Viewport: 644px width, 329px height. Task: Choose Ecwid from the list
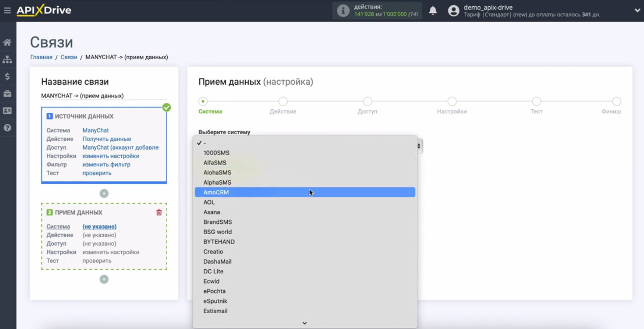pos(305,281)
